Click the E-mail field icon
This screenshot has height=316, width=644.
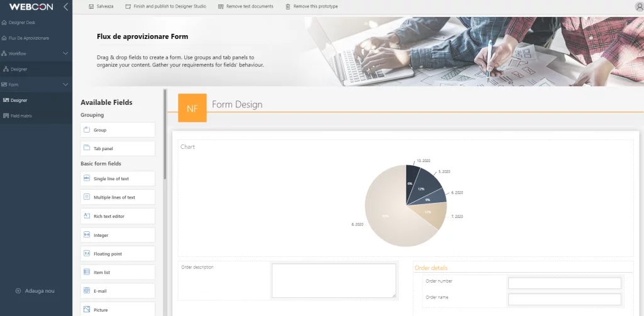(87, 290)
